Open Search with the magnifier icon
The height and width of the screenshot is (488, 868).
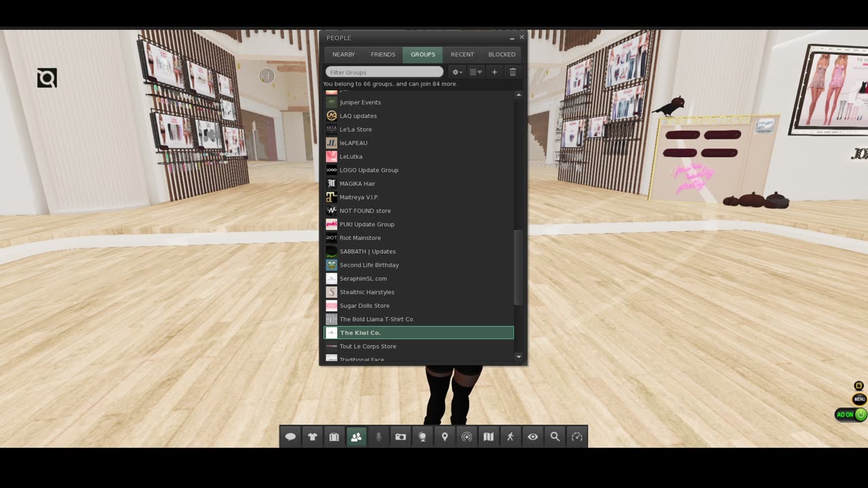tap(555, 437)
